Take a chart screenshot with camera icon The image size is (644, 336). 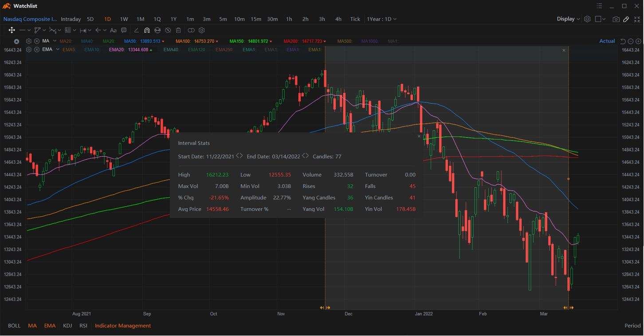[616, 19]
